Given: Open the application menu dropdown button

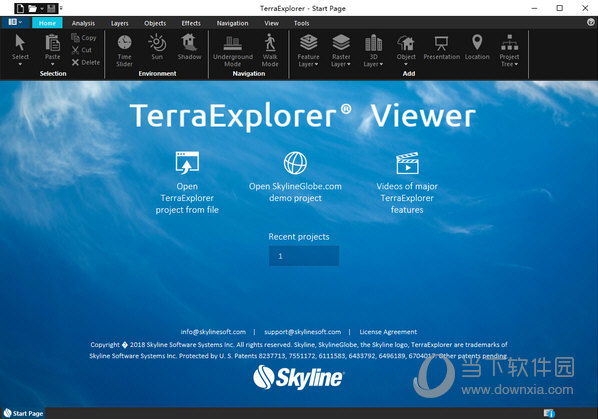Looking at the screenshot, I should click(15, 22).
